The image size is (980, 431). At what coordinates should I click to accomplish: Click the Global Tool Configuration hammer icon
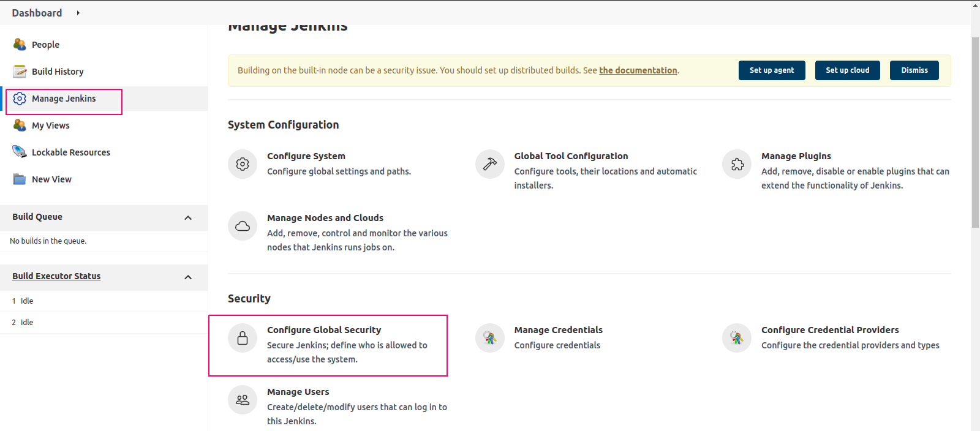point(490,164)
